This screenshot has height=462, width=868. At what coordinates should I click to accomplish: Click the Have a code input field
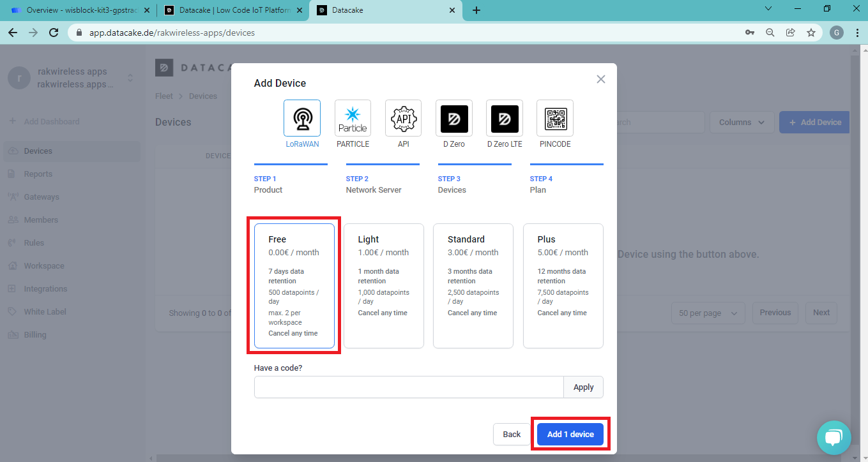click(x=409, y=387)
